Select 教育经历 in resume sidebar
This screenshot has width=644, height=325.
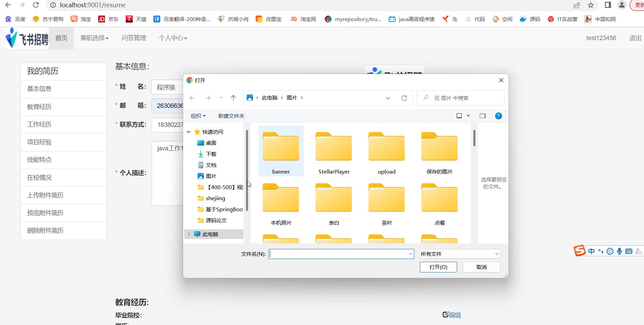pyautogui.click(x=64, y=107)
